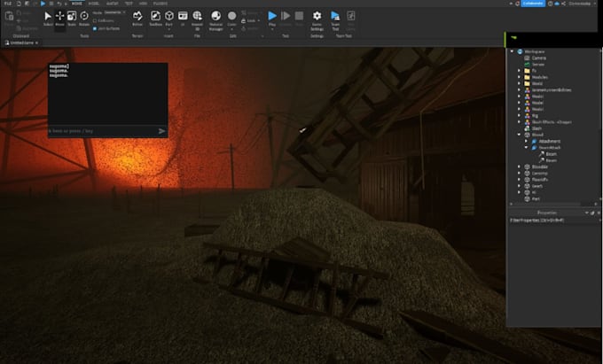
Task: Collapse the Blood part
Action: pos(519,135)
